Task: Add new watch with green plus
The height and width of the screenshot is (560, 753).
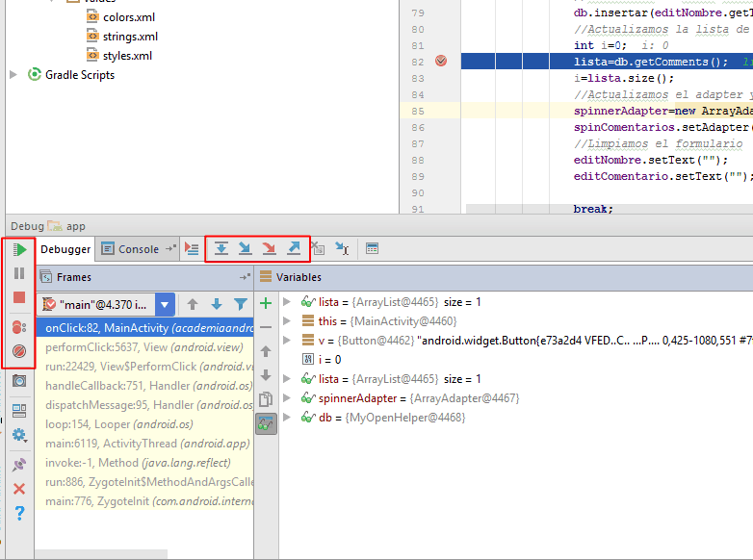Action: (266, 303)
